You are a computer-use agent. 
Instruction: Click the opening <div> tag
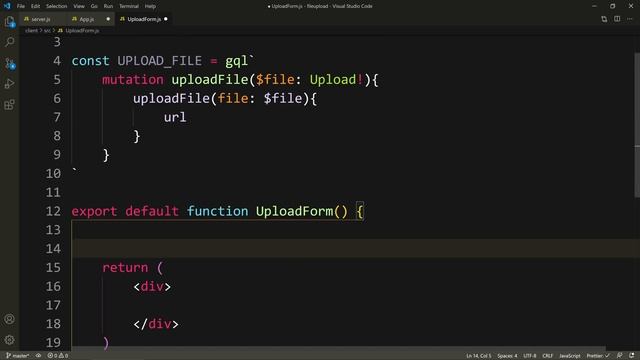[x=152, y=286]
